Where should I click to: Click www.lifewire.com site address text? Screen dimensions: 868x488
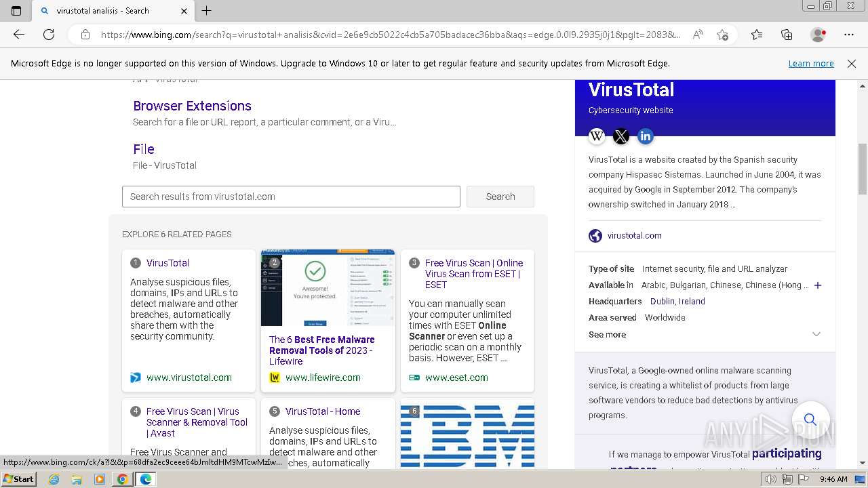pyautogui.click(x=323, y=378)
